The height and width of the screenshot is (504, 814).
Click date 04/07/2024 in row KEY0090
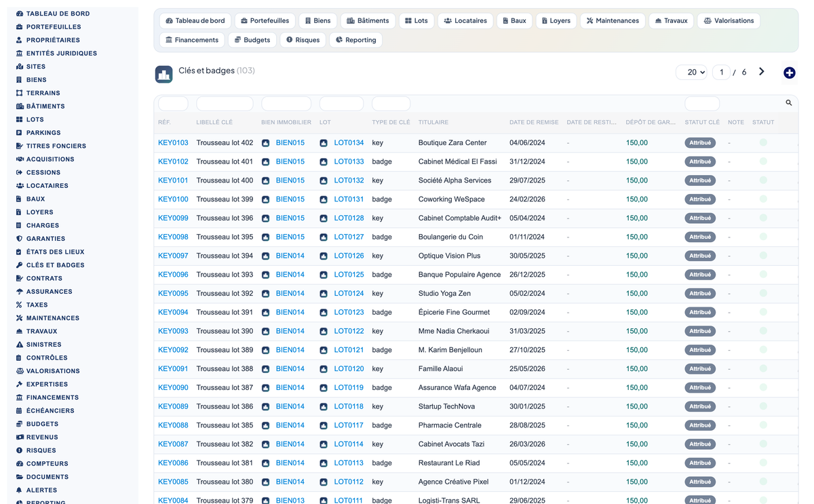pos(527,387)
